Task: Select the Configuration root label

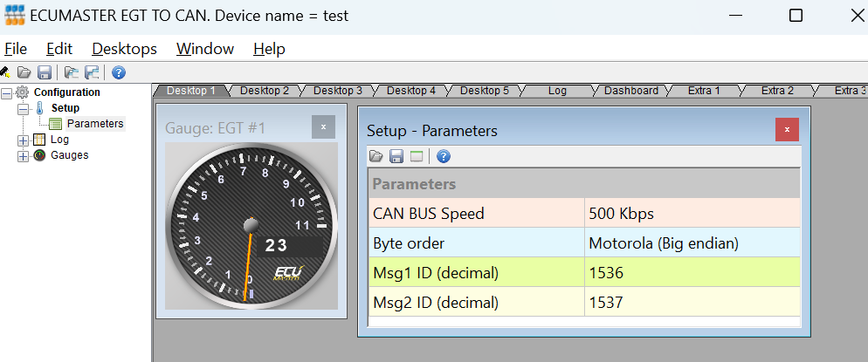Action: (x=67, y=92)
